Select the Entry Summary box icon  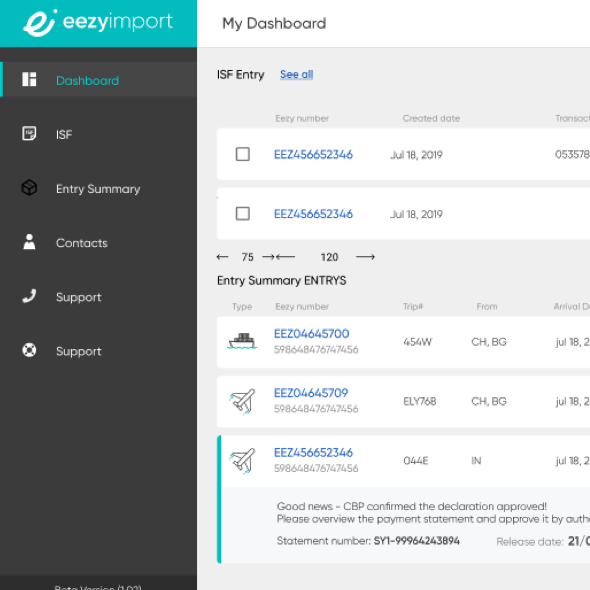coord(29,187)
